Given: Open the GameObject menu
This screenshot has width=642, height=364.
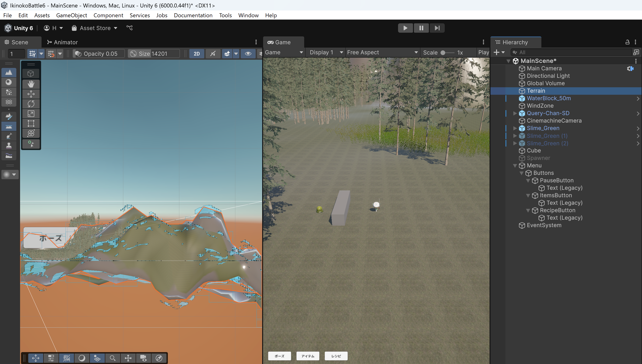Looking at the screenshot, I should (71, 15).
